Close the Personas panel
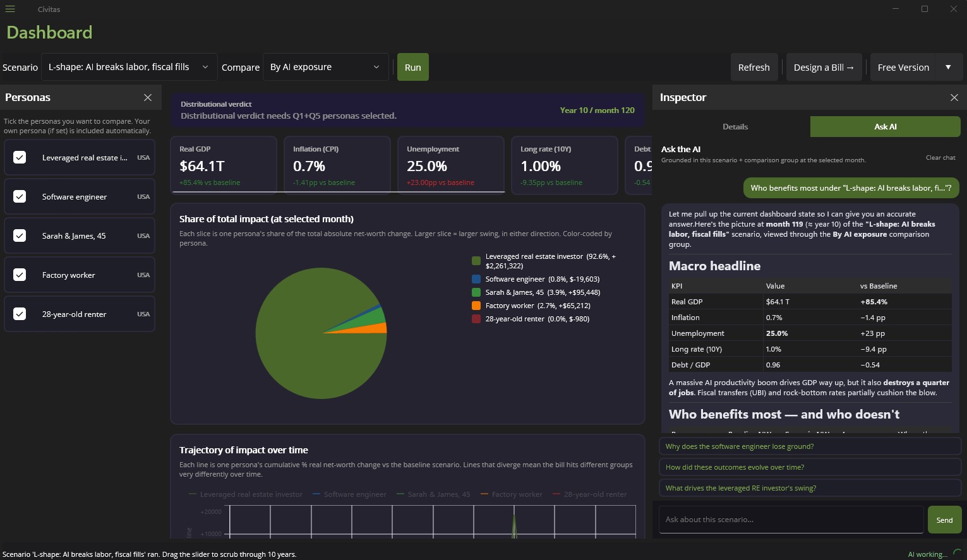Viewport: 967px width, 560px height. pos(148,97)
